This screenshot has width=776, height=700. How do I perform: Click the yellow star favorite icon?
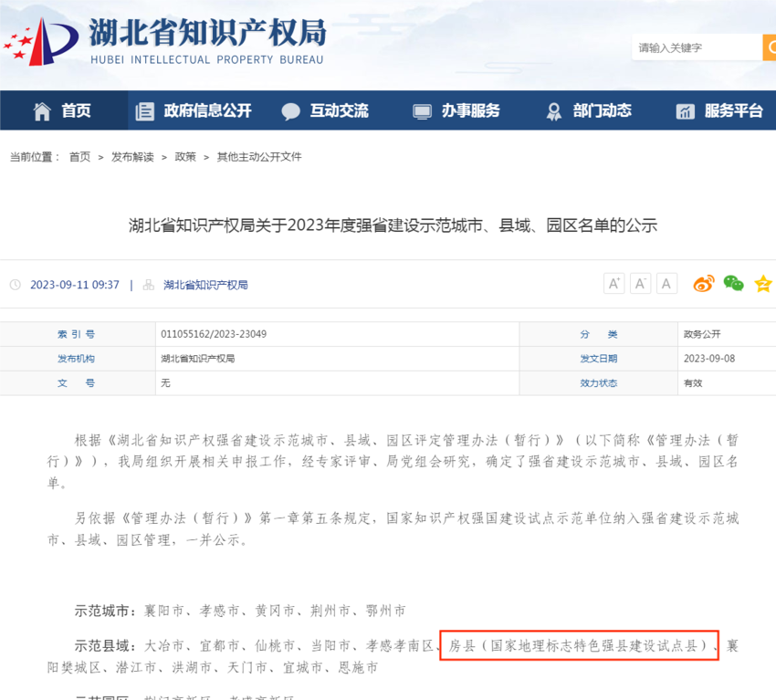point(763,284)
